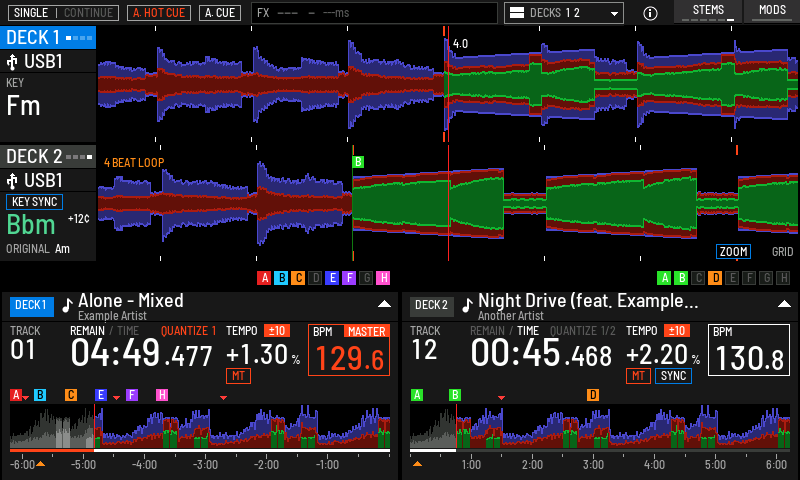Viewport: 800px width, 480px height.
Task: Click pink H cue marker above Deck 1 overview
Action: click(162, 395)
